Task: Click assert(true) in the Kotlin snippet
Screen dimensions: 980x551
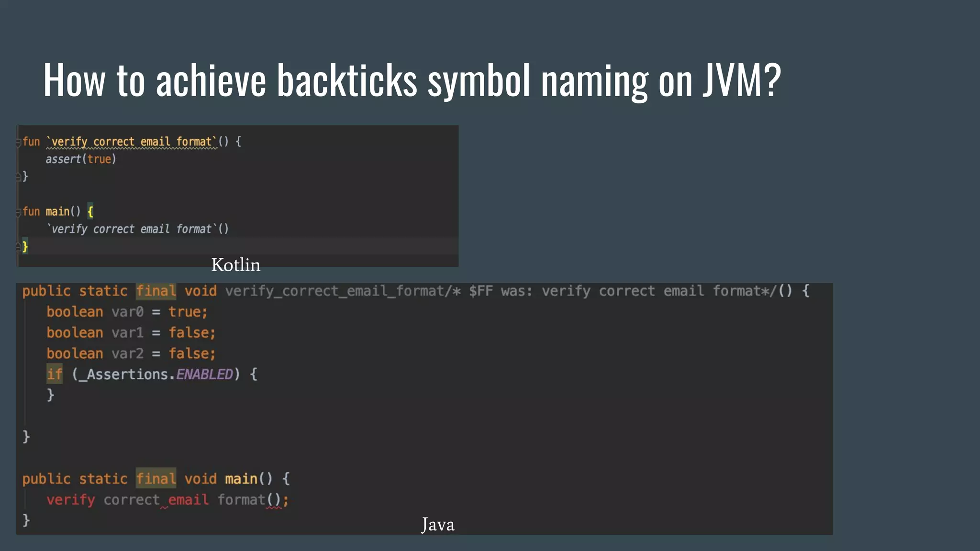Action: click(x=80, y=159)
